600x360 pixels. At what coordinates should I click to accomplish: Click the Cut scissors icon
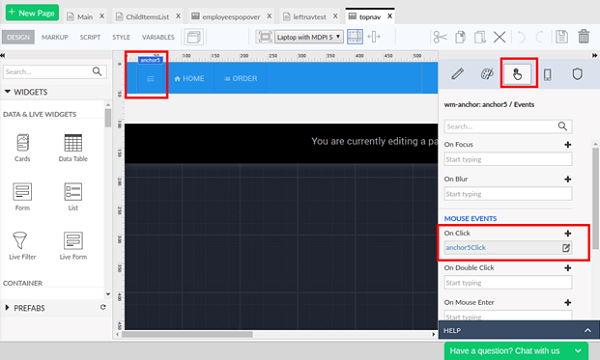440,37
